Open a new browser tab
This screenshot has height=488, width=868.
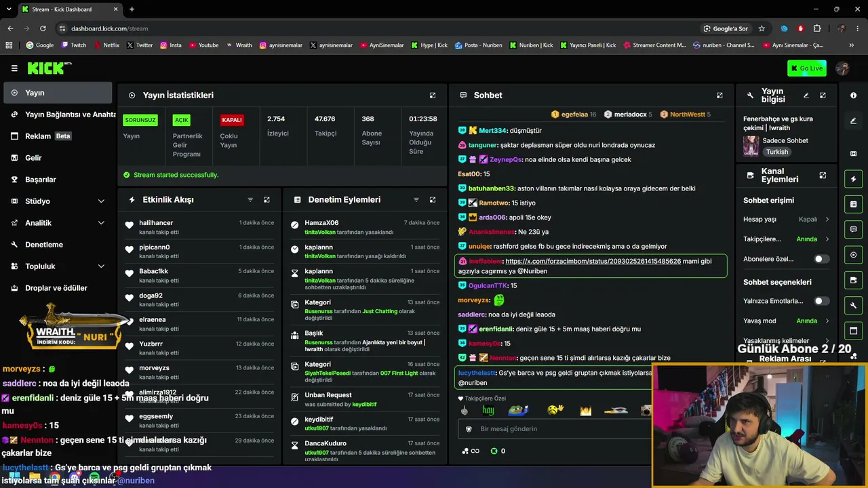132,9
